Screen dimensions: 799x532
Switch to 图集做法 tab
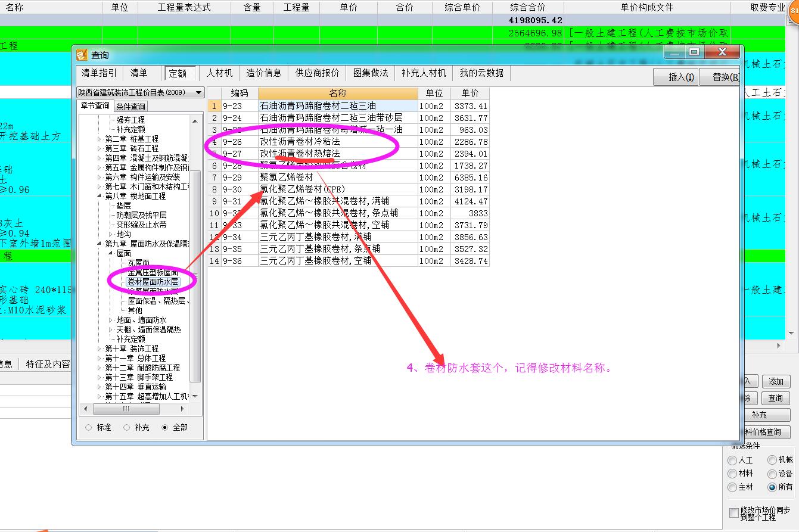pyautogui.click(x=371, y=73)
